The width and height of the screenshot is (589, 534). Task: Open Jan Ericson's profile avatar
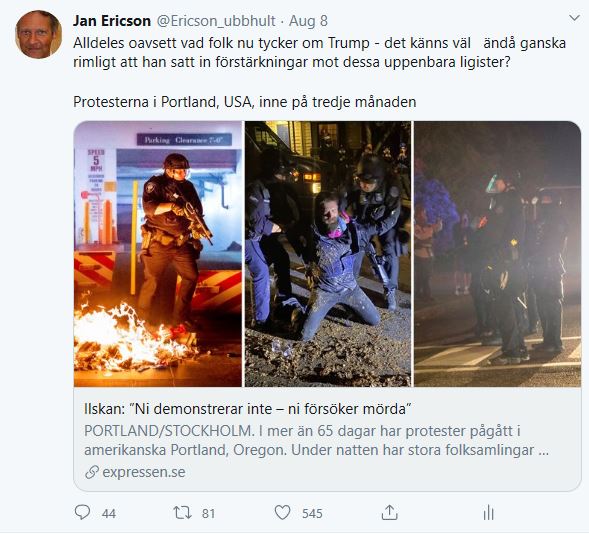[38, 35]
